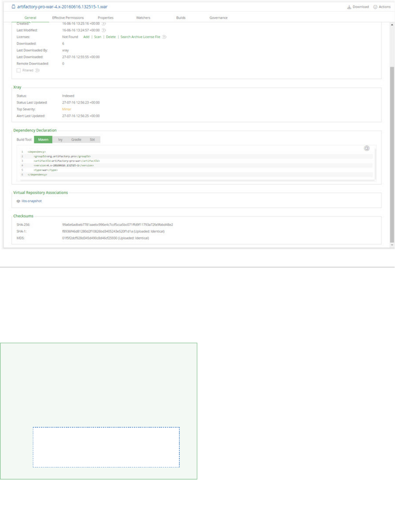Click the Scan license link
395x532 pixels.
click(x=98, y=37)
